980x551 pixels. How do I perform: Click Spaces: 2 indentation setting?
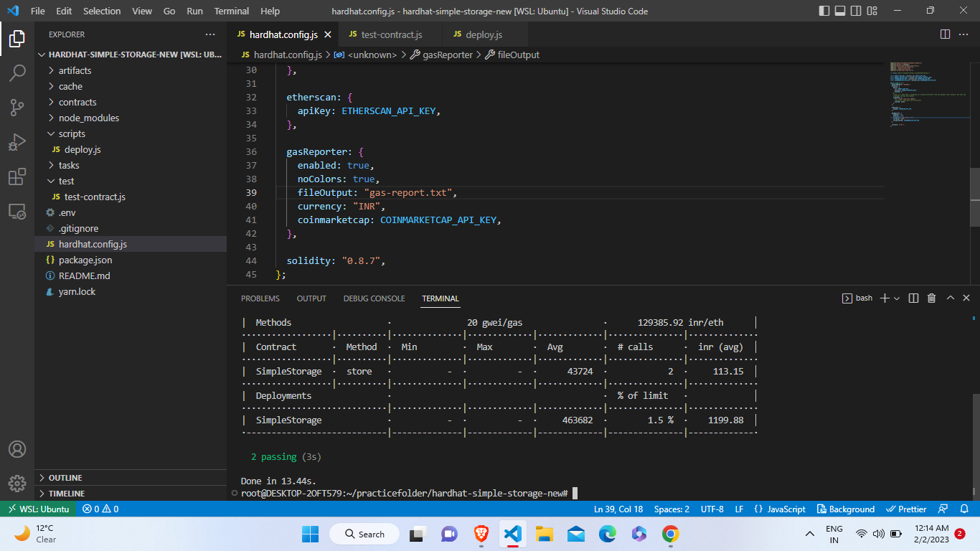(x=672, y=509)
